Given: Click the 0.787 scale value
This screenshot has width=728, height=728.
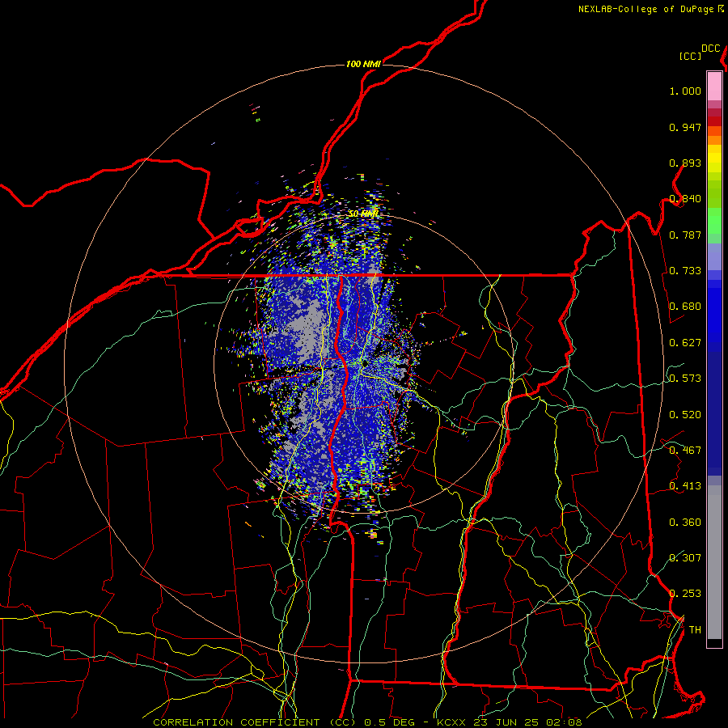Looking at the screenshot, I should pyautogui.click(x=685, y=235).
